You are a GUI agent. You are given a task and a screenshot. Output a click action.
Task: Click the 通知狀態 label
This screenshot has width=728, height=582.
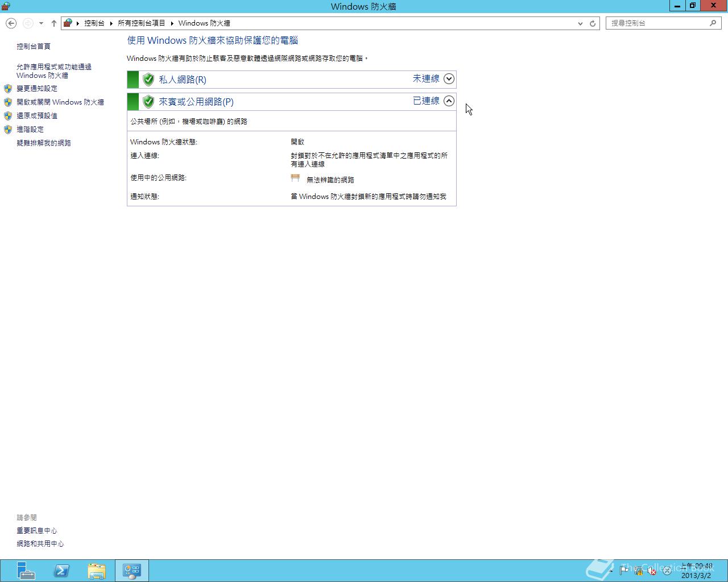point(144,197)
